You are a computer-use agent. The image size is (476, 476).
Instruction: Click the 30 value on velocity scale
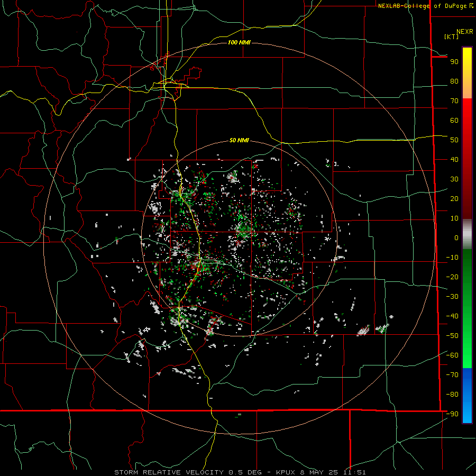(x=454, y=179)
